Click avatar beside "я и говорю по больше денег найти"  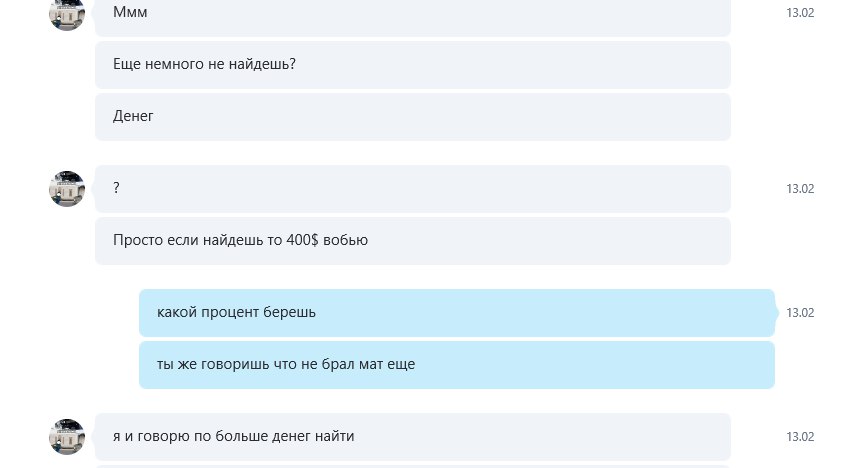[x=67, y=437]
